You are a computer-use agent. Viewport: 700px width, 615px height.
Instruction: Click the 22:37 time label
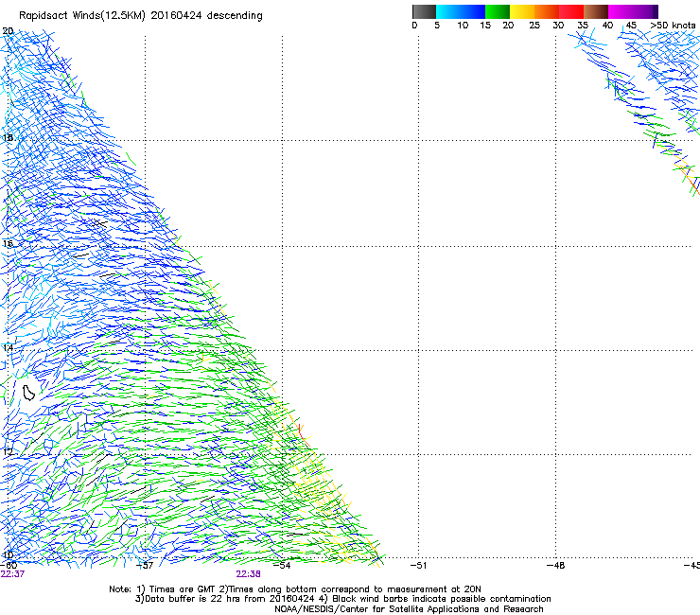tap(12, 574)
